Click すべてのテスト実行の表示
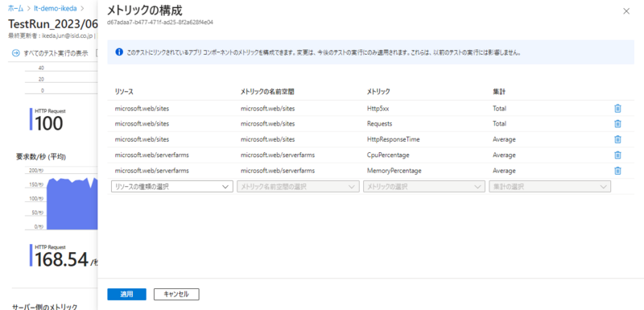Viewport: 644px width, 310px height. [x=56, y=53]
